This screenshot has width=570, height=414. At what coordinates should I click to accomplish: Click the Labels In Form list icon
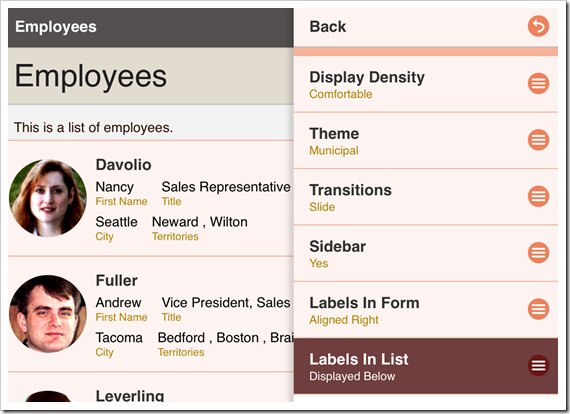click(538, 309)
